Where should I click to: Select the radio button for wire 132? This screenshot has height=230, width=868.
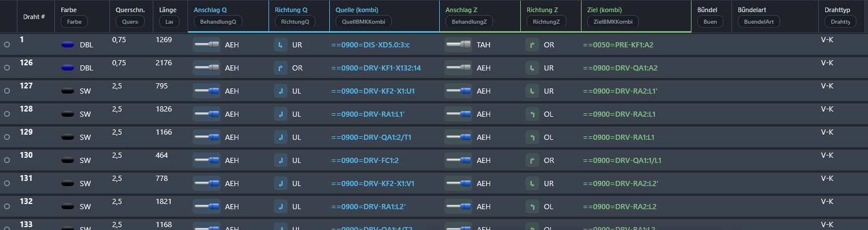7,206
